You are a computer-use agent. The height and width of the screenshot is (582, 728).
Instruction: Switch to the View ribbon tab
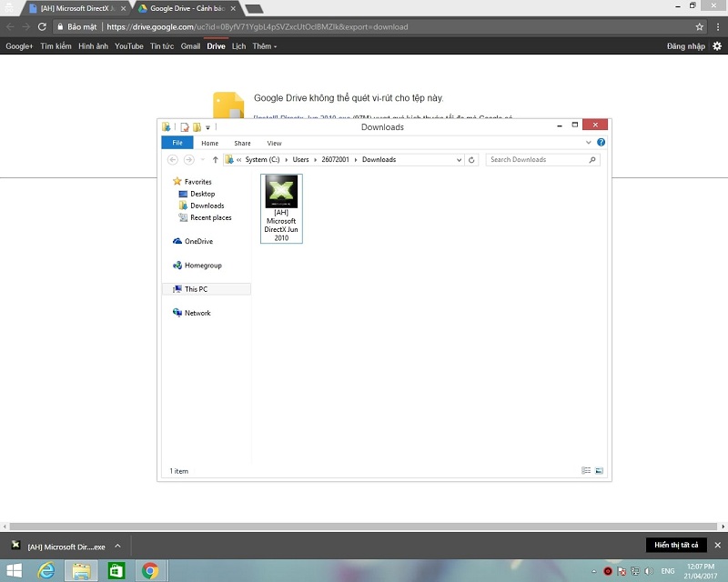click(274, 143)
